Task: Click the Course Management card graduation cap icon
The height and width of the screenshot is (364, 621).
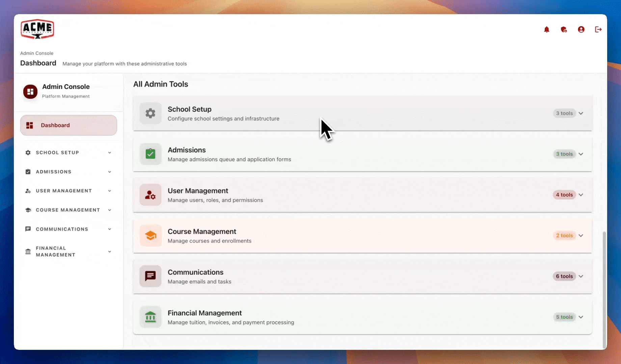Action: pyautogui.click(x=151, y=236)
